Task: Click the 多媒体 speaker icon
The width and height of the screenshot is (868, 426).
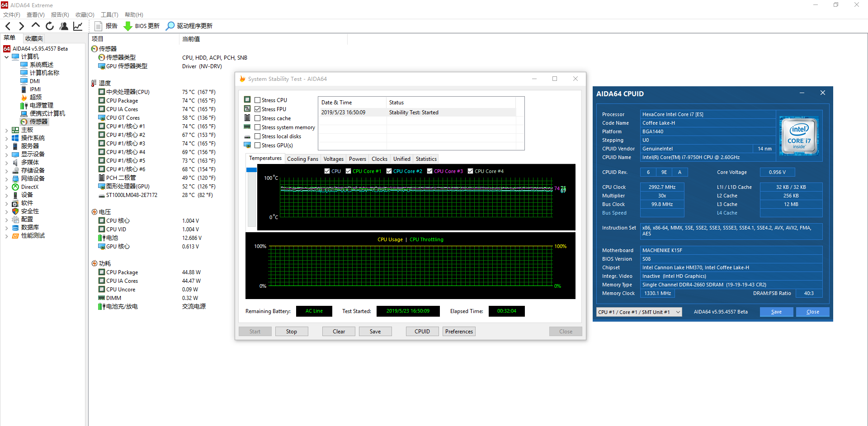Action: (x=15, y=163)
